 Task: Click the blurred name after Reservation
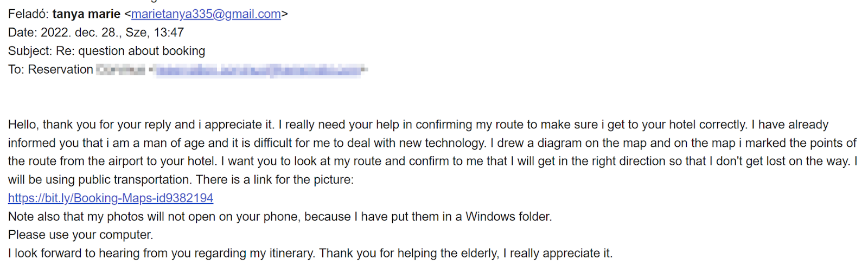tap(121, 69)
